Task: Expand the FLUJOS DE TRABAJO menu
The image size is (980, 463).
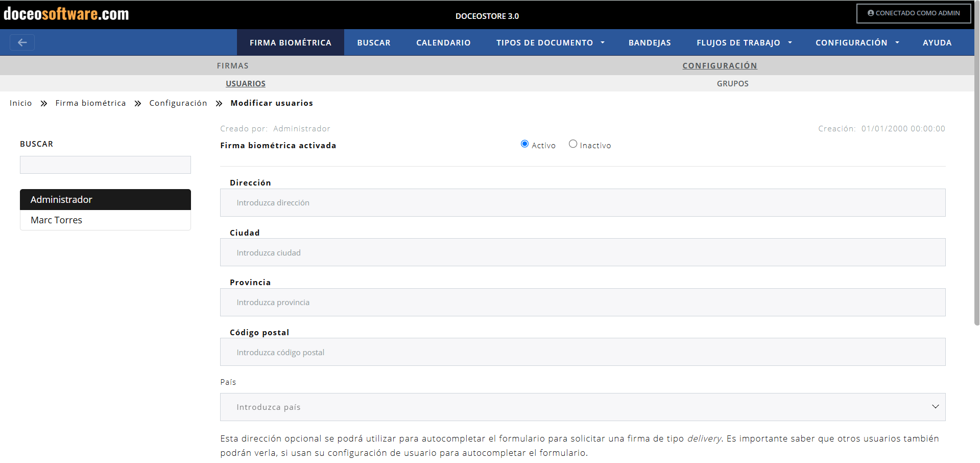Action: coord(744,42)
